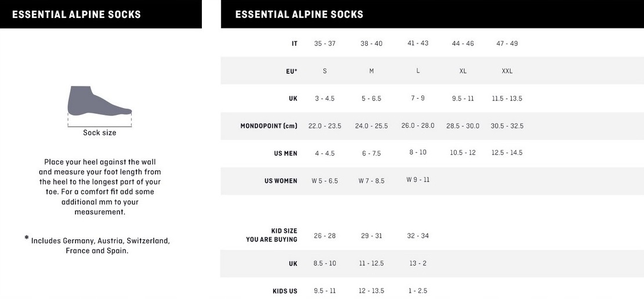Click the US WOMEN row label
The width and height of the screenshot is (644, 299).
click(x=281, y=181)
